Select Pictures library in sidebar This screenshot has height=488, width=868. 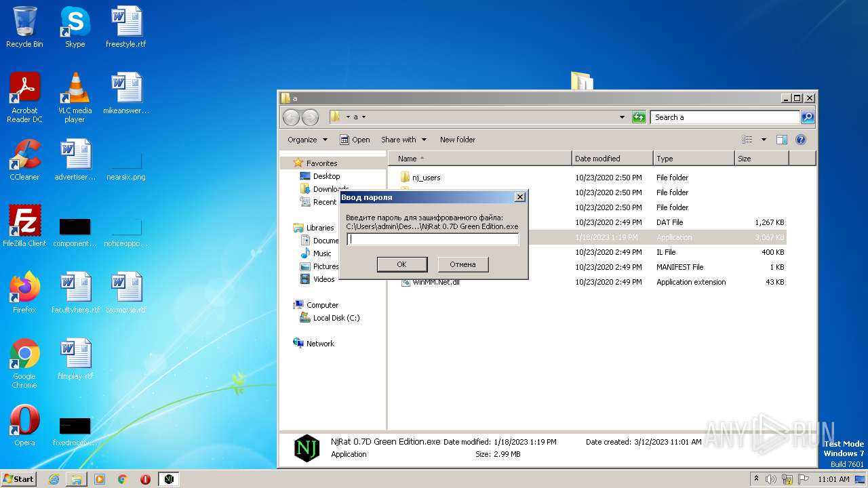(319, 266)
